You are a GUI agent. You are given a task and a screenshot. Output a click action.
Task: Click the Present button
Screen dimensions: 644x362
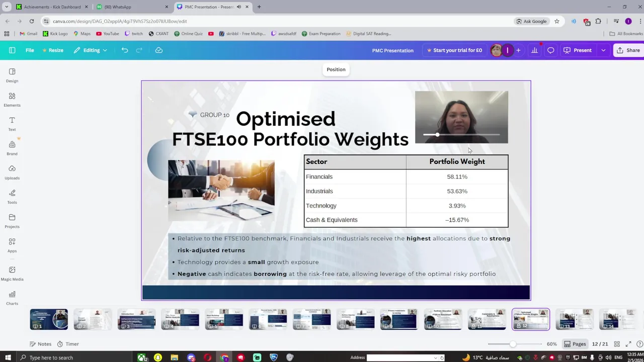click(x=578, y=50)
